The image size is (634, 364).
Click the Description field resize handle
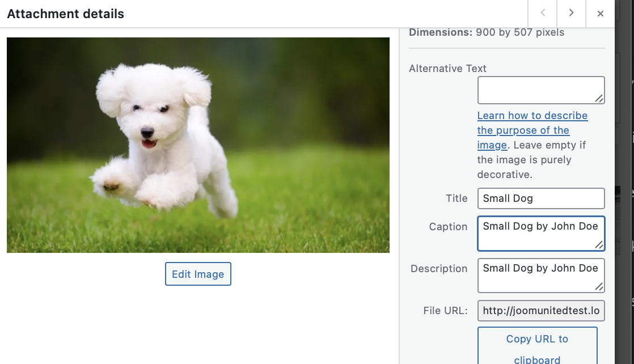click(x=599, y=287)
